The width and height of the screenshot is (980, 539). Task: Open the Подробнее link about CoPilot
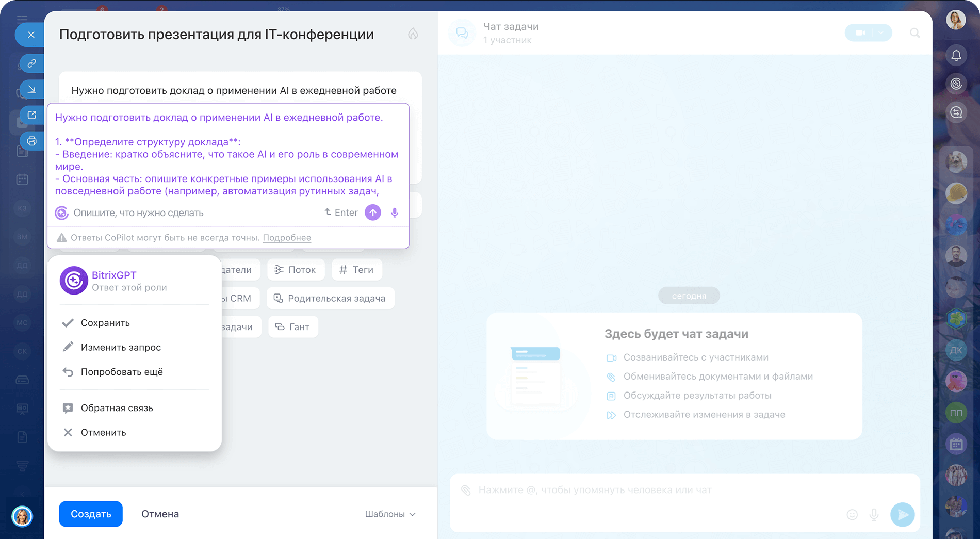point(287,238)
